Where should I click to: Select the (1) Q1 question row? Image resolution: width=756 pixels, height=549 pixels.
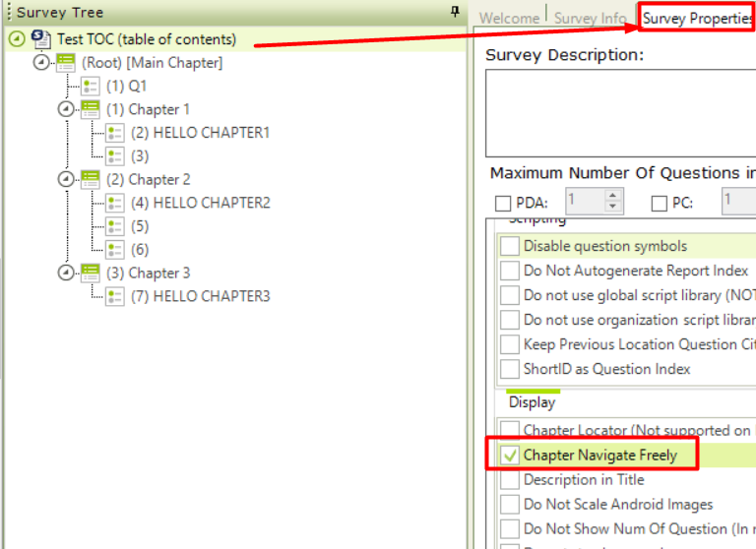tap(126, 87)
